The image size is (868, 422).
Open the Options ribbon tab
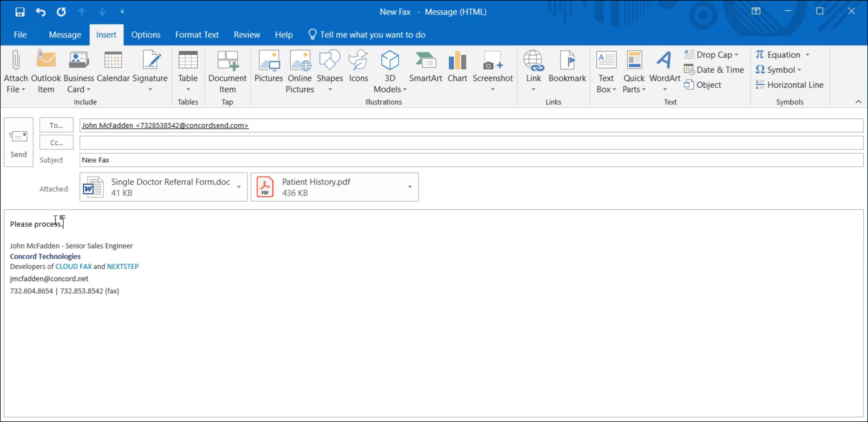tap(146, 35)
